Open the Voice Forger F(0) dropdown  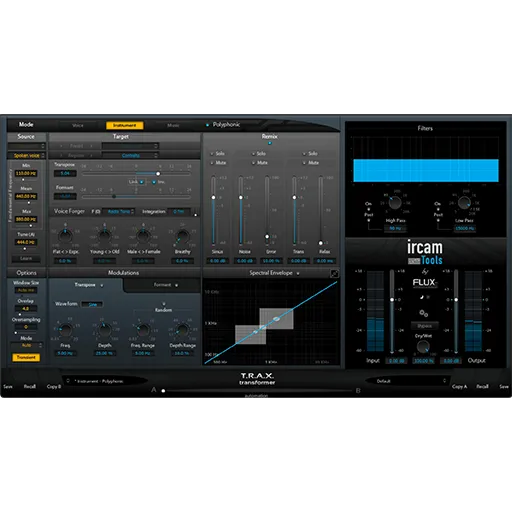(119, 212)
